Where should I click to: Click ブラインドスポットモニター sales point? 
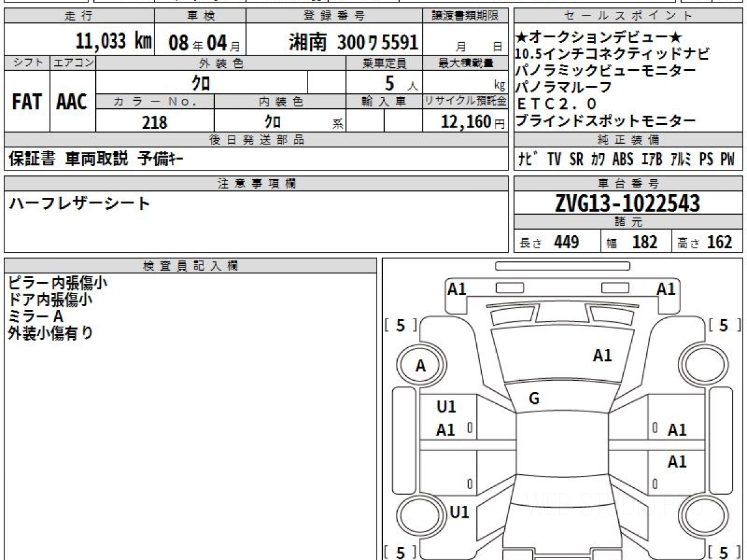coord(606,120)
